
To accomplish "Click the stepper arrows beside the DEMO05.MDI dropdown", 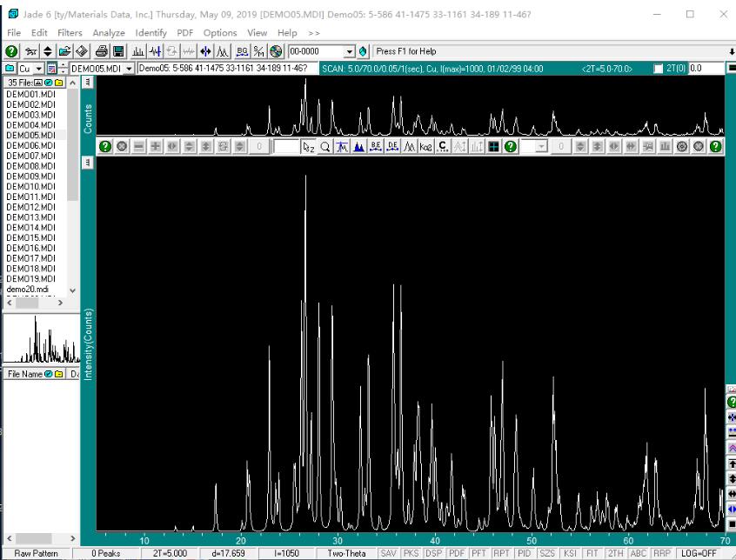I will tap(63, 69).
